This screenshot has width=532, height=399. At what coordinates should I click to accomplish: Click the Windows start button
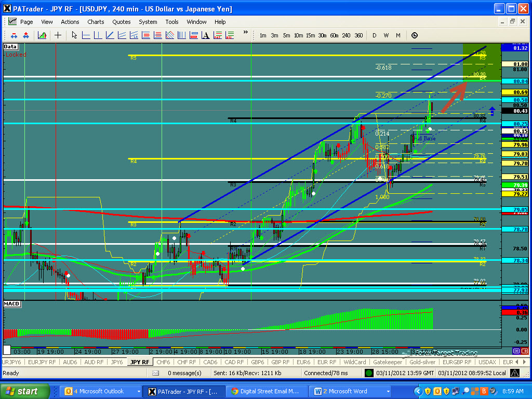[25, 391]
